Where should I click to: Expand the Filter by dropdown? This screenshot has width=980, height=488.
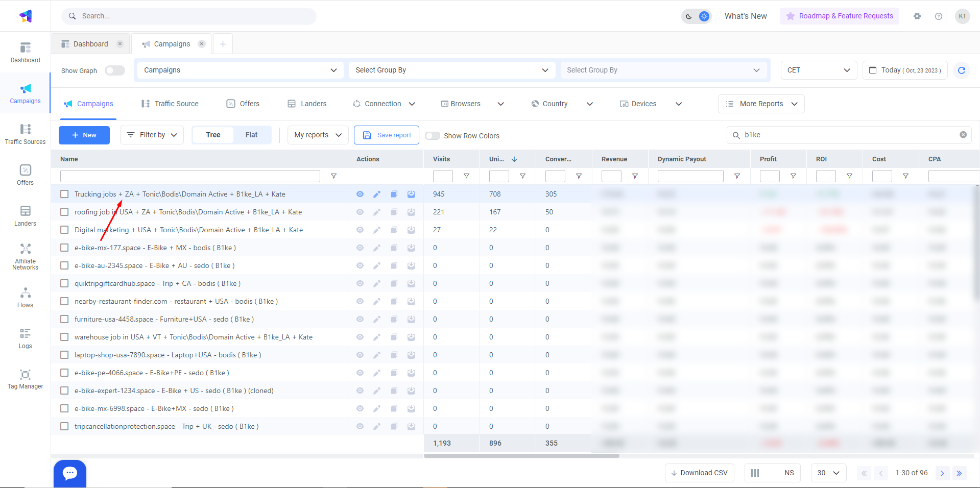[x=152, y=135]
